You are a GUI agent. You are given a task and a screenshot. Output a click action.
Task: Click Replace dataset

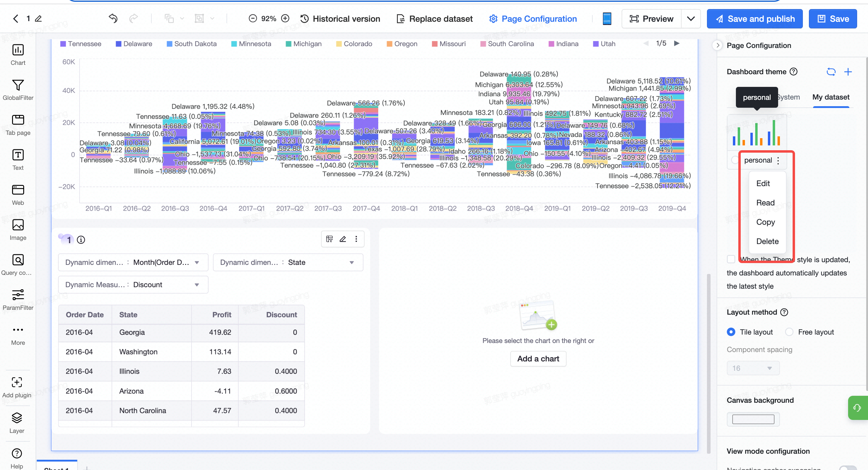(435, 18)
